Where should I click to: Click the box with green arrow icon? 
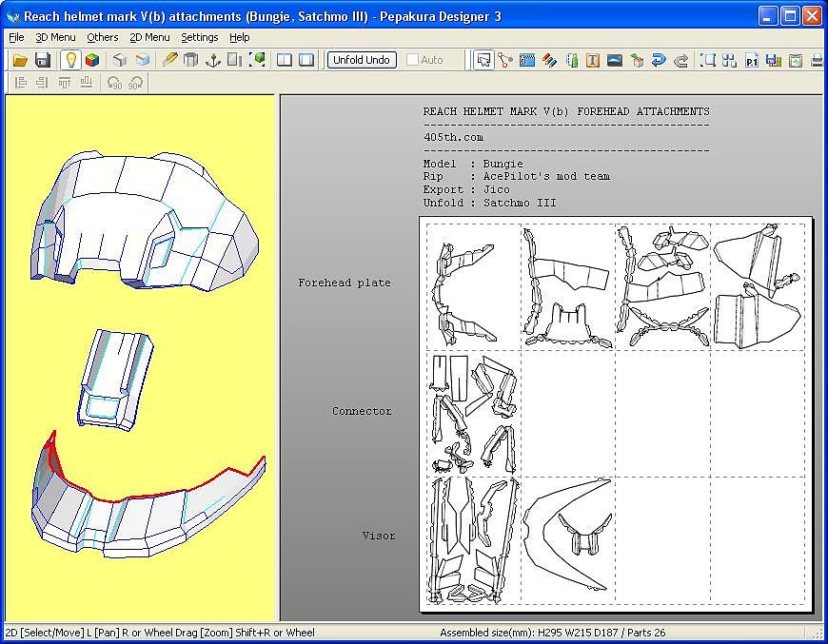pyautogui.click(x=637, y=60)
